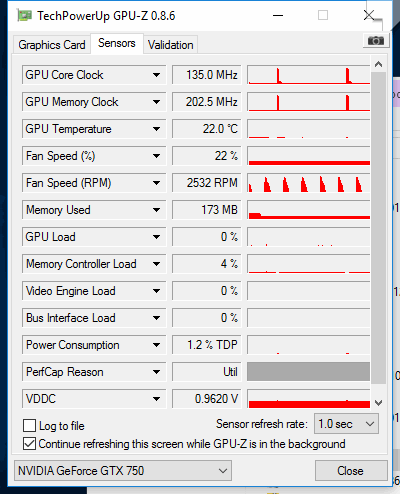Click the GPU Core Clock value field

[x=207, y=75]
